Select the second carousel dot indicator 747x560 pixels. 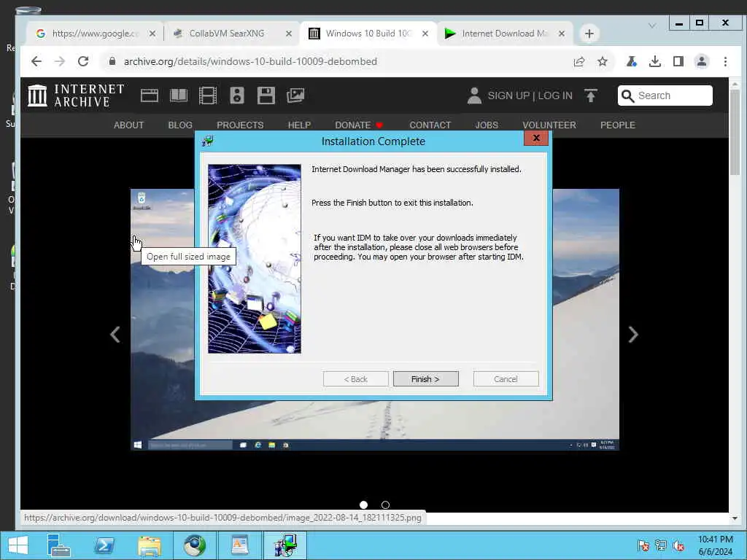(385, 505)
